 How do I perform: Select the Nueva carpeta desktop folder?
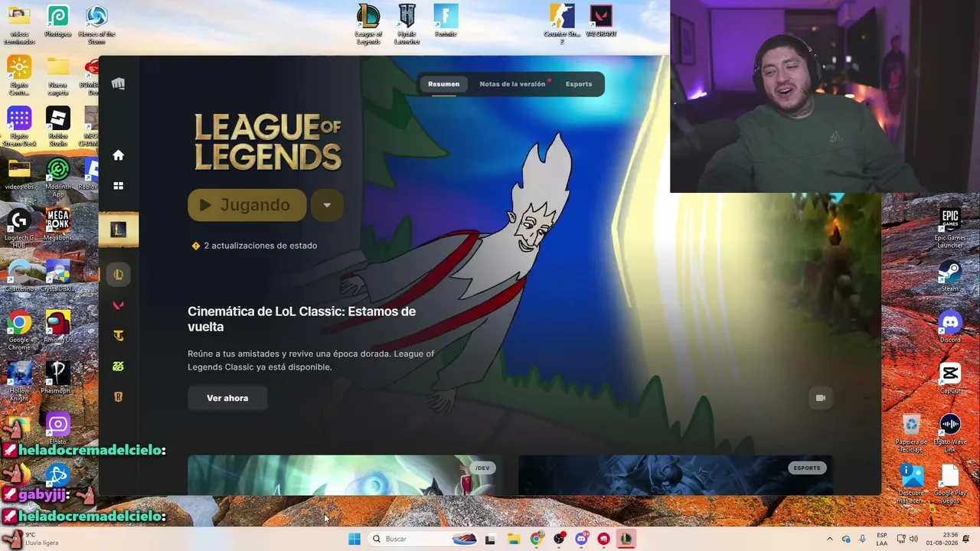57,75
